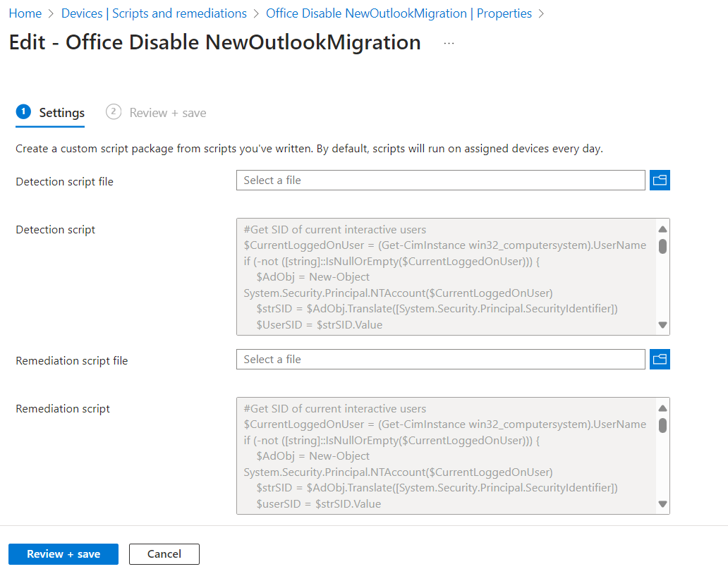
Task: Click the Remediation script scrollbar thumb
Action: click(x=662, y=426)
